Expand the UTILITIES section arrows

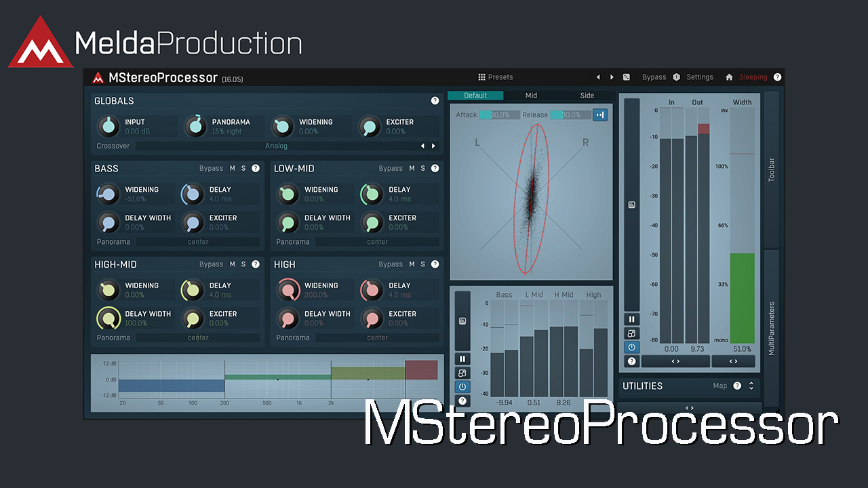(751, 386)
